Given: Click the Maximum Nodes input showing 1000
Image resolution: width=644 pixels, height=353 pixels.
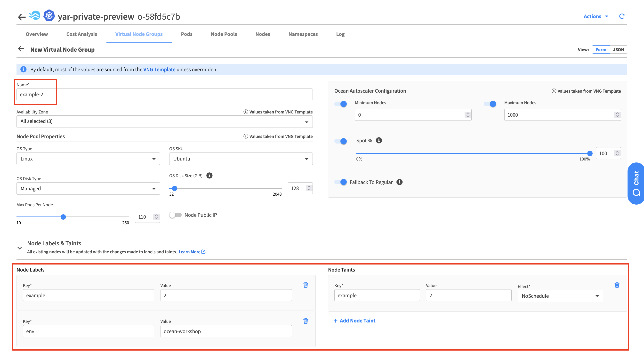Looking at the screenshot, I should 563,115.
